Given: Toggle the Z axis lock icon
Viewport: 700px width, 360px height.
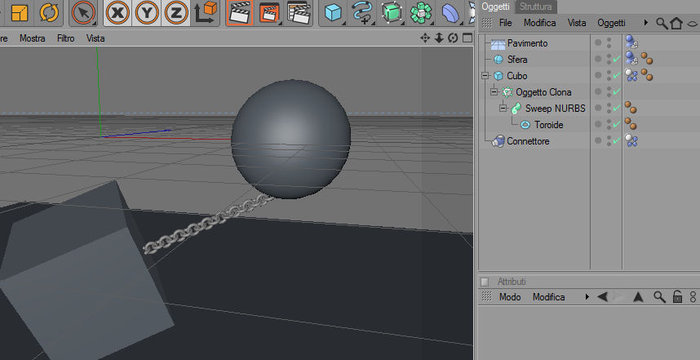Looking at the screenshot, I should (176, 13).
